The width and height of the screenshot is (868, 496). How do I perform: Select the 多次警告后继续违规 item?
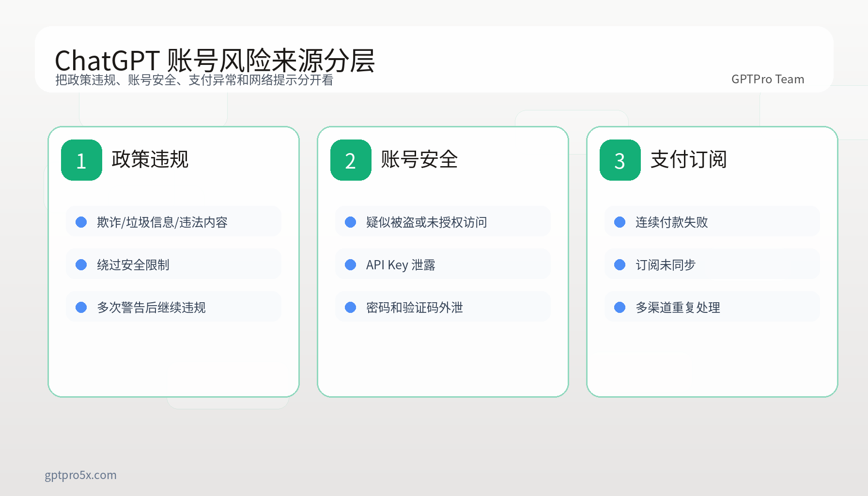click(x=173, y=307)
